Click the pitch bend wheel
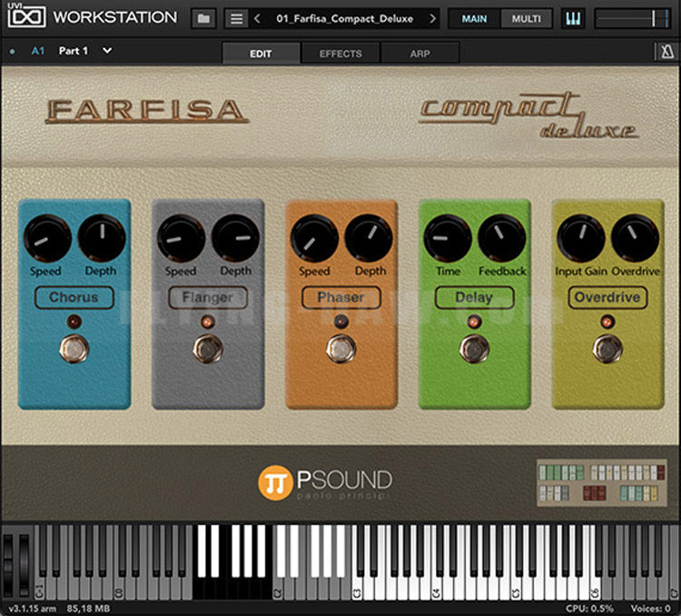This screenshot has height=616, width=681. [x=8, y=565]
